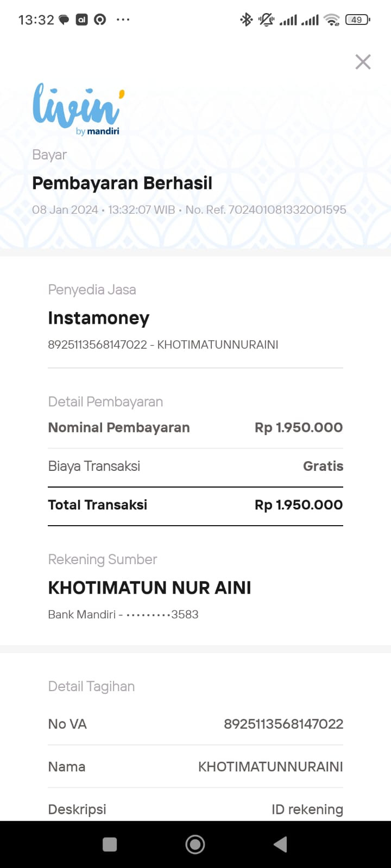Select the Pembayaran Berhasil heading
The height and width of the screenshot is (868, 391).
tap(122, 183)
